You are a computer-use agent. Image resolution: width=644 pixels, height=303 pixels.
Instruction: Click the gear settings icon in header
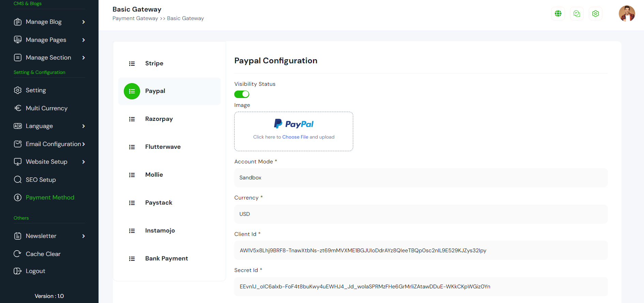(x=596, y=14)
